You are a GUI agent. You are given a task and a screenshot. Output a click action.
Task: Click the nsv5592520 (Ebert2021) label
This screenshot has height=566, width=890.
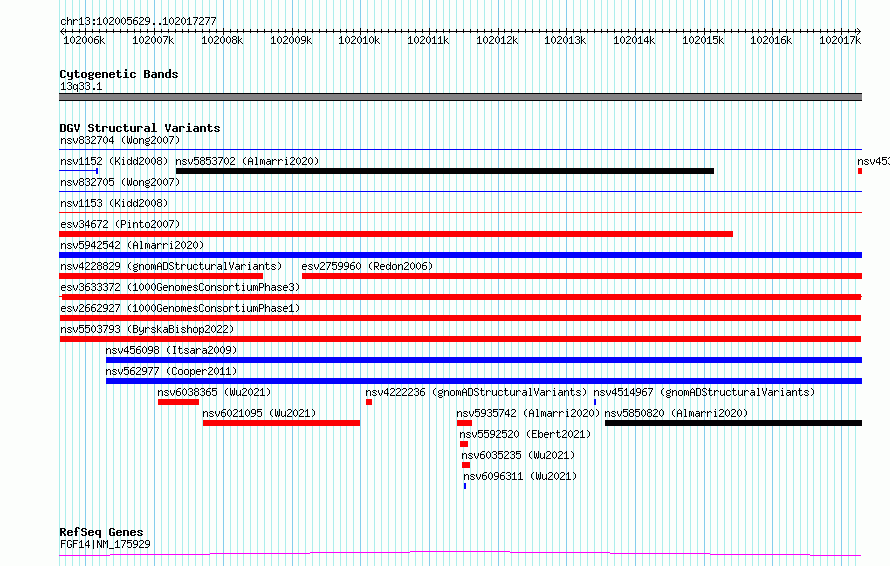pyautogui.click(x=526, y=434)
